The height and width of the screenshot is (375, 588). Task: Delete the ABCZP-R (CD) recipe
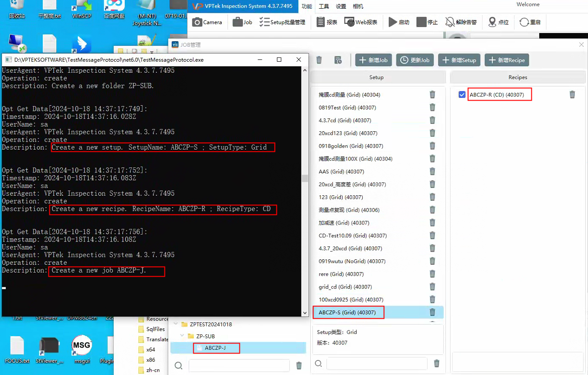coord(572,95)
